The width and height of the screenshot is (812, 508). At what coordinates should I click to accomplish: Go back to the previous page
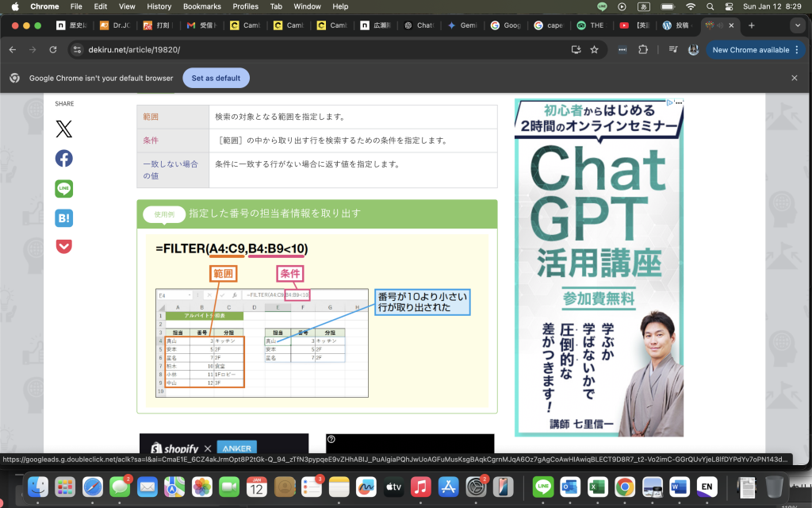click(14, 49)
